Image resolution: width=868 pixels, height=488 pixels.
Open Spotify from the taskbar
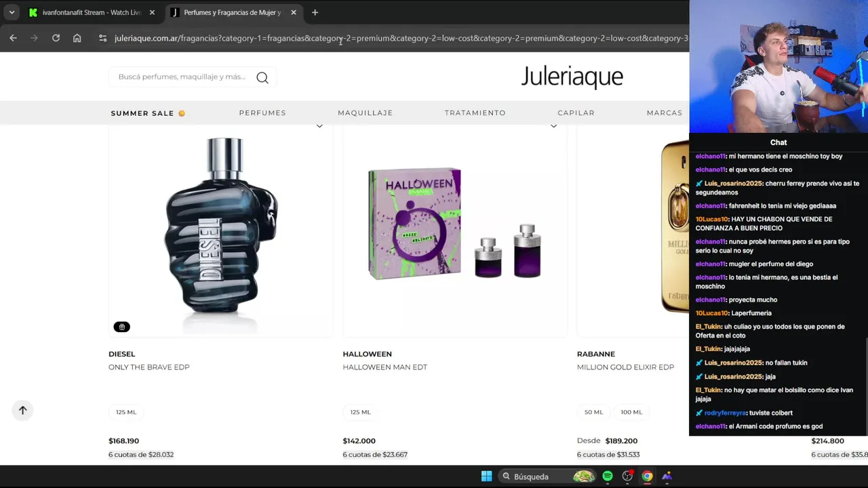click(x=608, y=476)
